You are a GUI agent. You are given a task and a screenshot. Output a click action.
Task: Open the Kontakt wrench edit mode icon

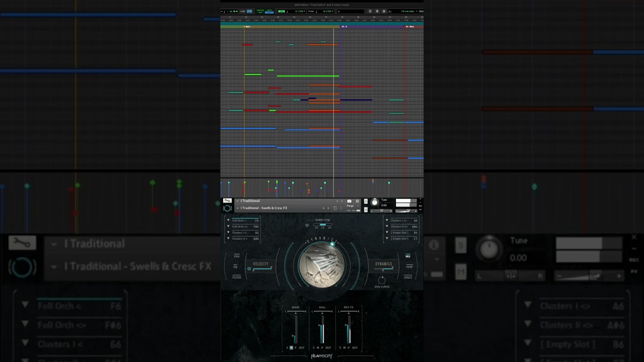point(227,201)
